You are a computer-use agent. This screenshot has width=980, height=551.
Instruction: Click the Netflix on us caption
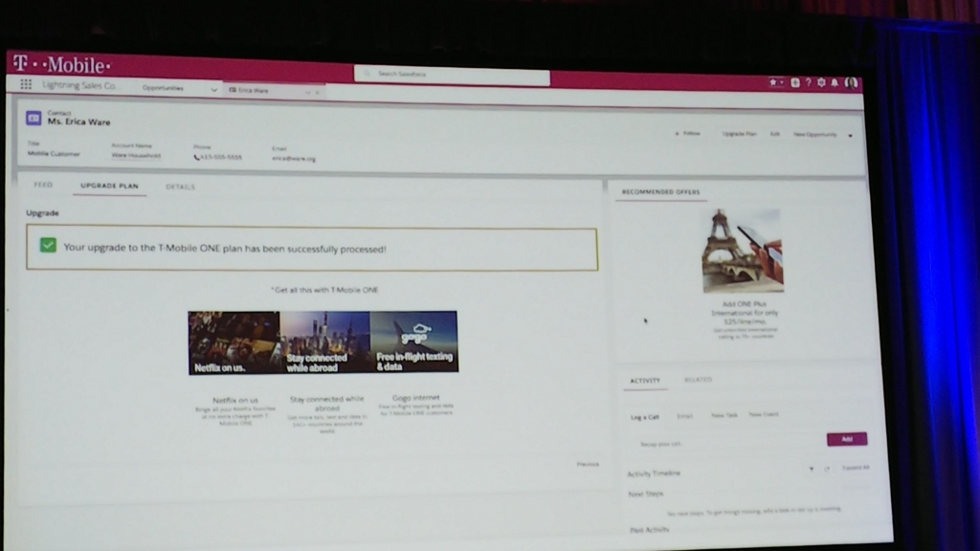tap(235, 401)
